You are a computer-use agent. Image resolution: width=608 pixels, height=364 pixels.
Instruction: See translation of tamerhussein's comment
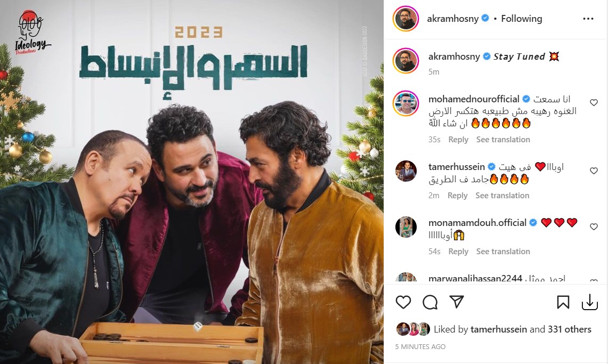502,196
